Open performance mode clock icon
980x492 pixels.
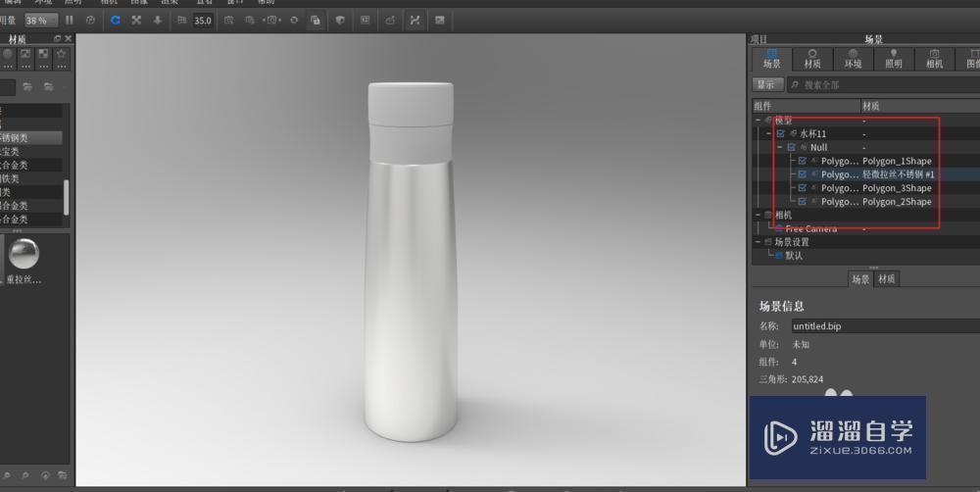click(90, 20)
